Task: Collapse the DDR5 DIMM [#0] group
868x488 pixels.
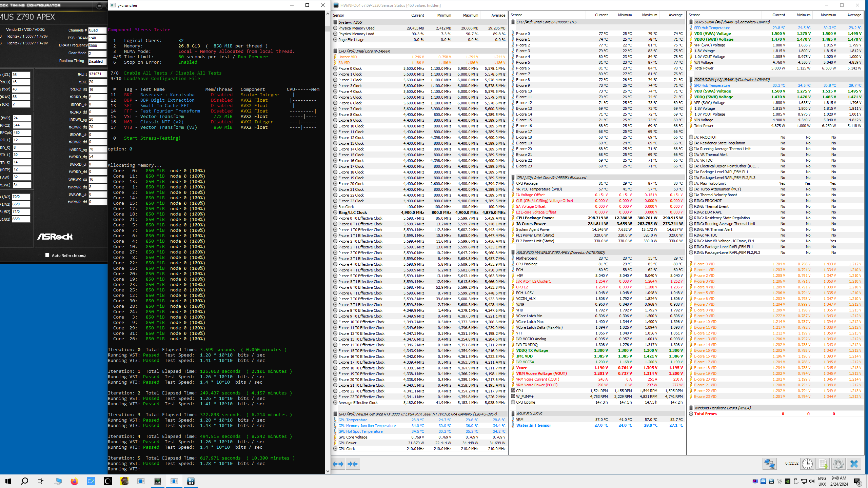Action: (x=691, y=22)
